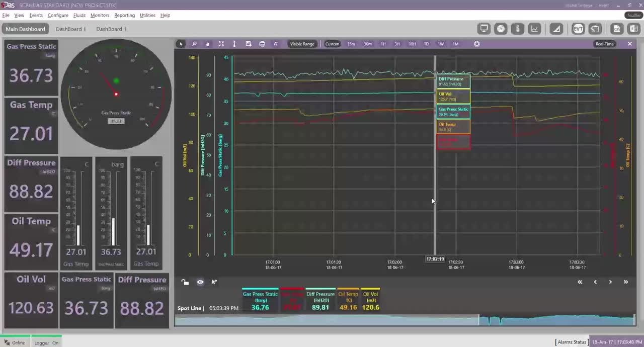Click the save chart icon
The width and height of the screenshot is (644, 347).
pos(248,44)
